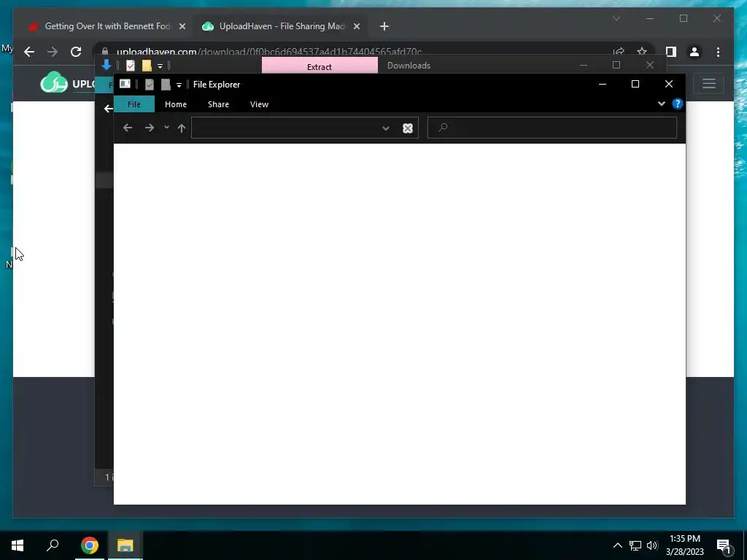747x560 pixels.
Task: Go back in the Downloads window
Action: 108,109
